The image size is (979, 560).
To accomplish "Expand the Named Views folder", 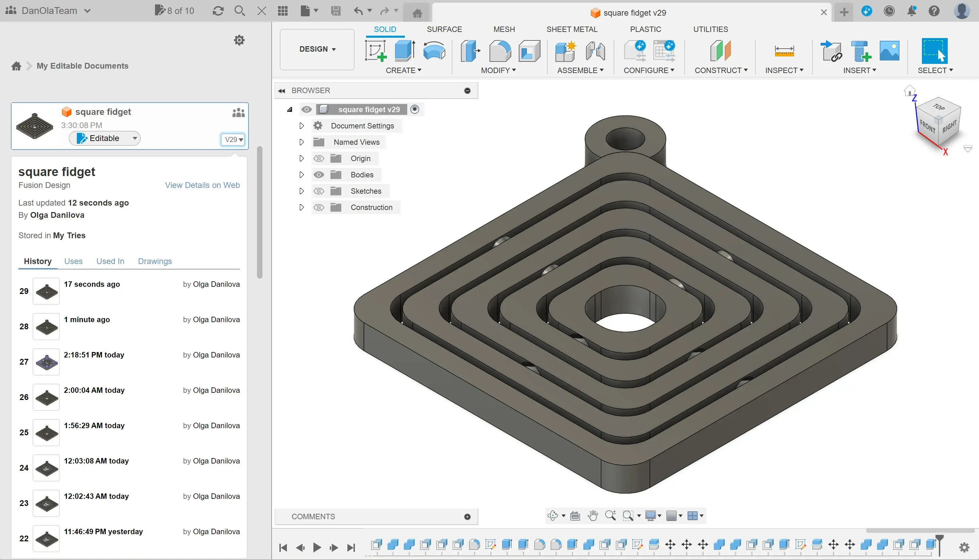I will (x=302, y=142).
